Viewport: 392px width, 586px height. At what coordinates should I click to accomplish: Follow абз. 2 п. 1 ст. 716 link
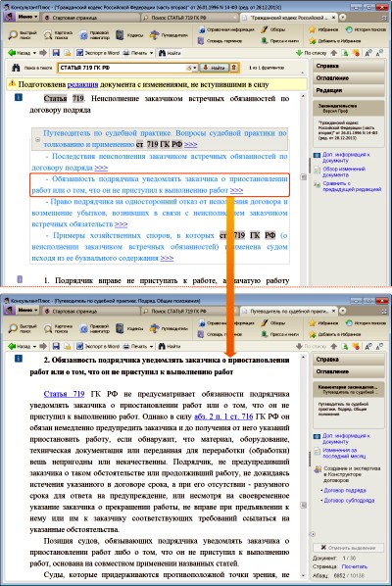[x=223, y=416]
